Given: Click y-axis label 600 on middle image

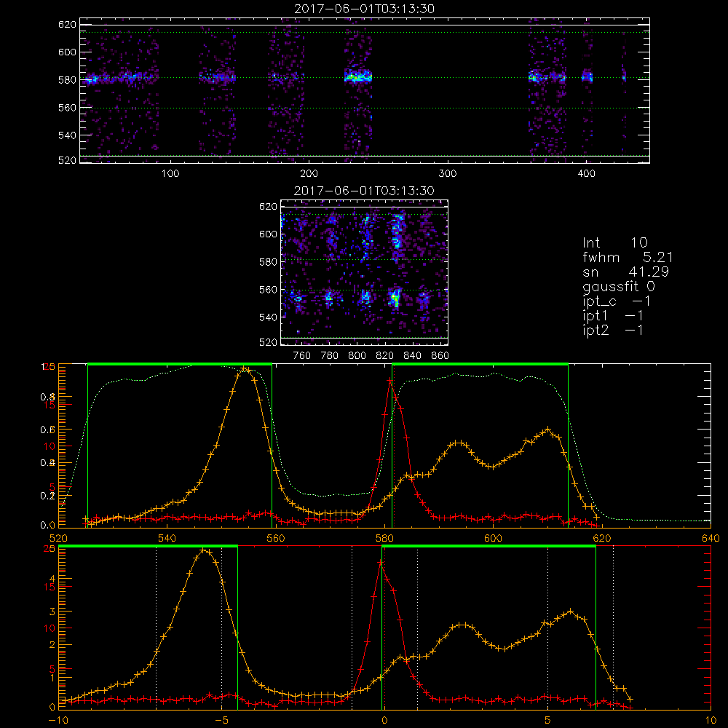Looking at the screenshot, I should (x=268, y=234).
